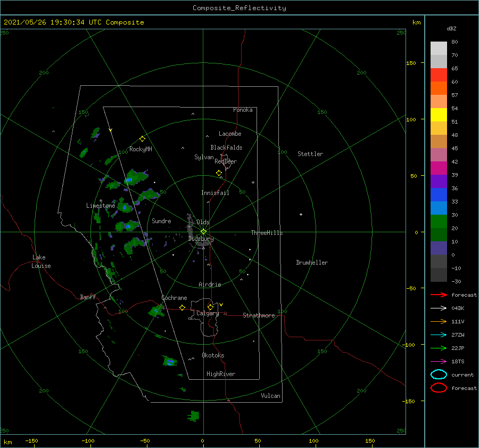This screenshot has height=448, width=479.
Task: Click the isolated green echo at the map bottom
Action: click(193, 416)
